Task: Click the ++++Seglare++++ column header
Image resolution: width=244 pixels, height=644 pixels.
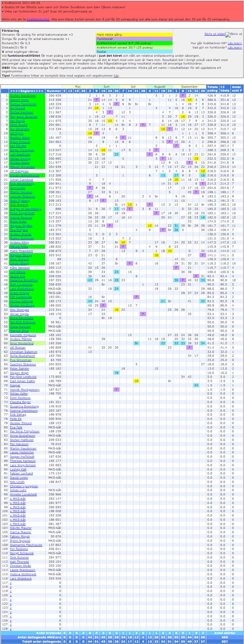Action: pos(27,91)
